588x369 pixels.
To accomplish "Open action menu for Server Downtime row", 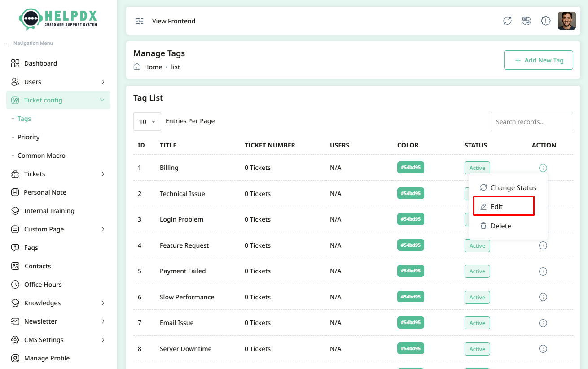I will (x=543, y=349).
